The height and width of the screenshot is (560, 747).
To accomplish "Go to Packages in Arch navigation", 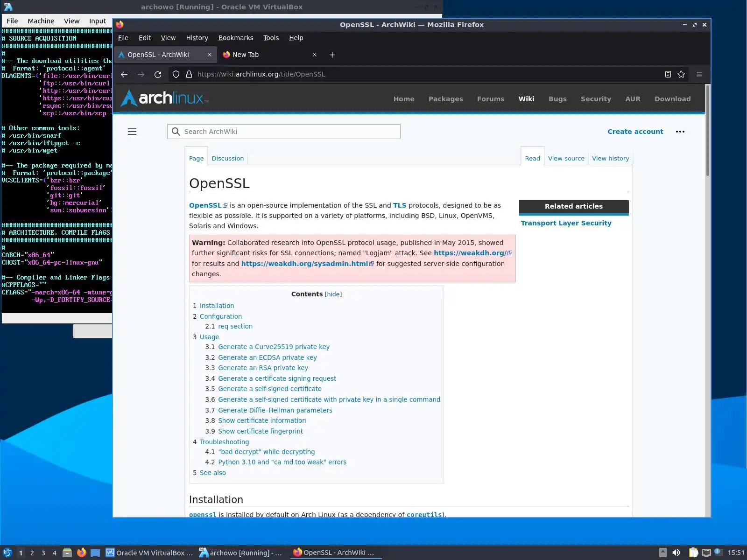I will 446,99.
